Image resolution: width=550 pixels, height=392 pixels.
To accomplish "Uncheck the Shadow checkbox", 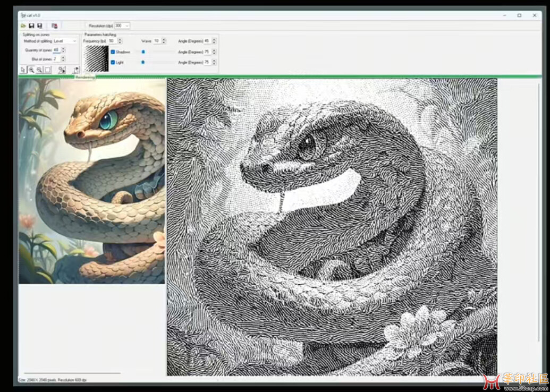I will point(113,52).
